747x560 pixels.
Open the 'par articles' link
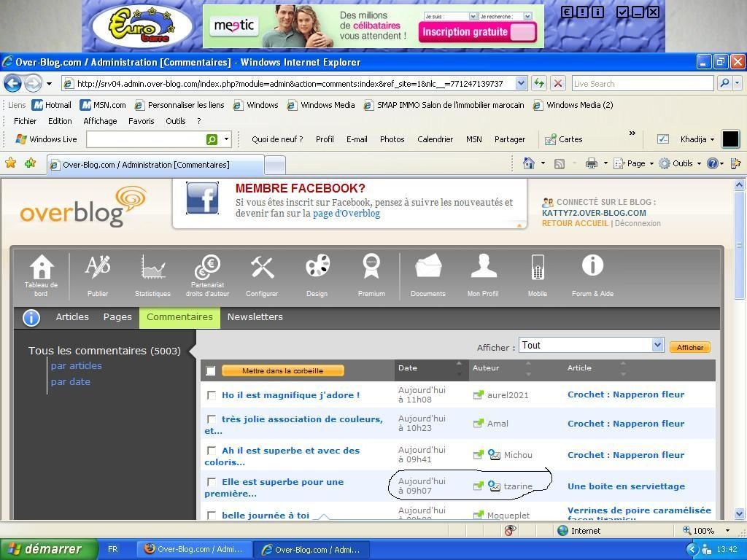76,366
